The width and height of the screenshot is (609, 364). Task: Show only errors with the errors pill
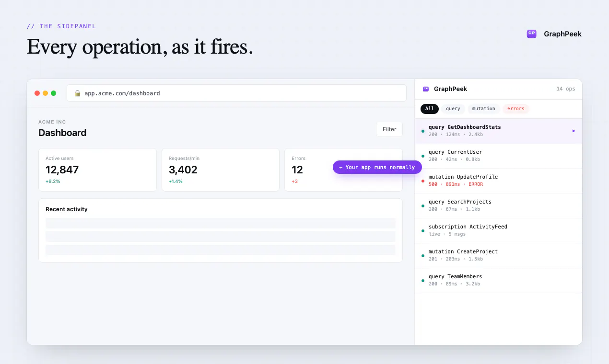point(516,109)
